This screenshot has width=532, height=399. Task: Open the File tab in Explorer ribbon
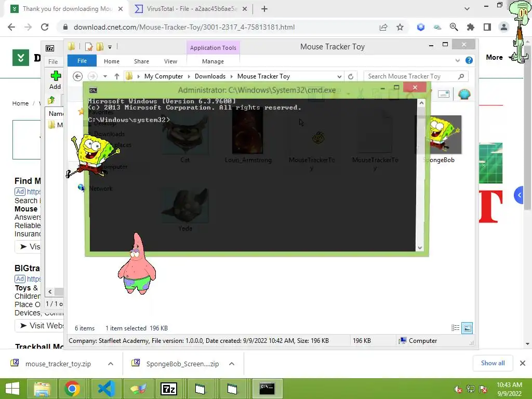click(x=82, y=61)
